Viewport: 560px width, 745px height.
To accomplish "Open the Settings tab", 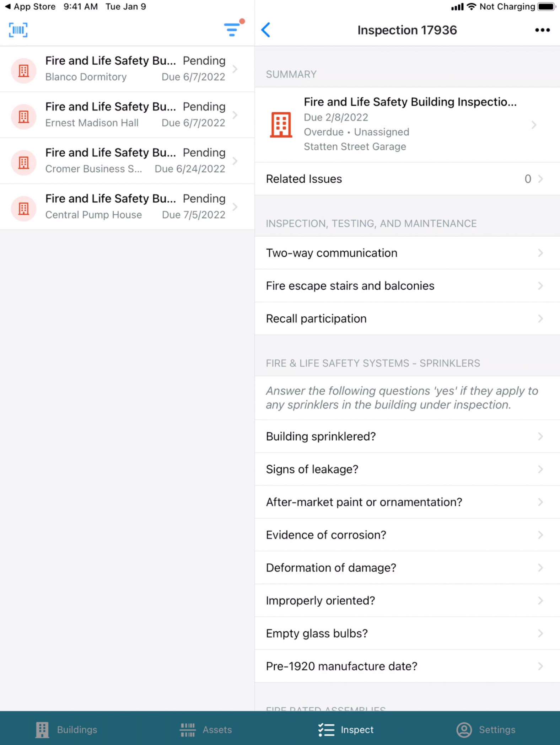I will coord(486,730).
